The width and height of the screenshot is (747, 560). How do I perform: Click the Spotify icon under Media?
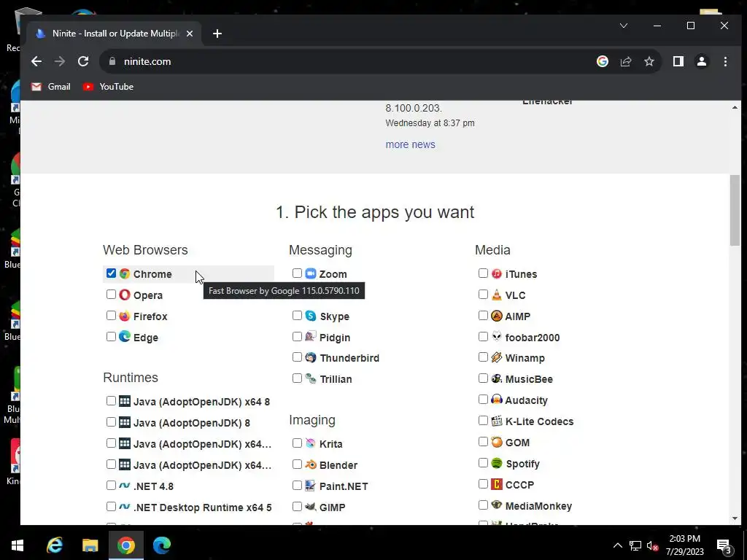tap(496, 463)
